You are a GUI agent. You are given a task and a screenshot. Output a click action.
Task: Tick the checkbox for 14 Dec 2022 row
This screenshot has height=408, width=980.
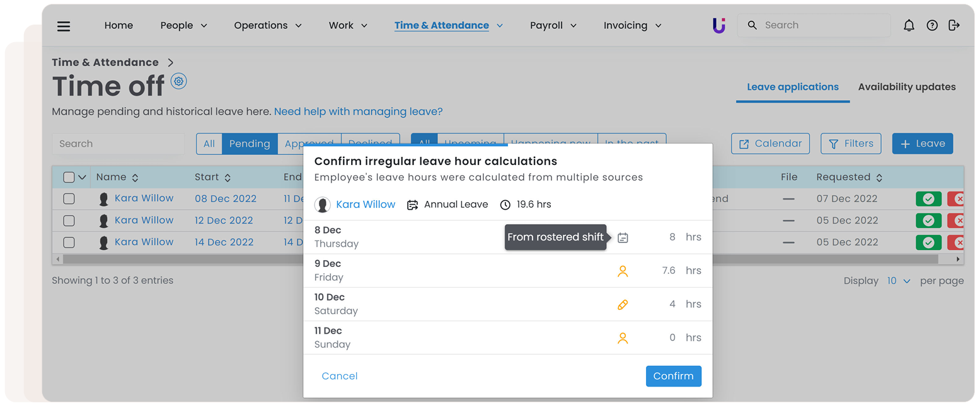tap(69, 242)
